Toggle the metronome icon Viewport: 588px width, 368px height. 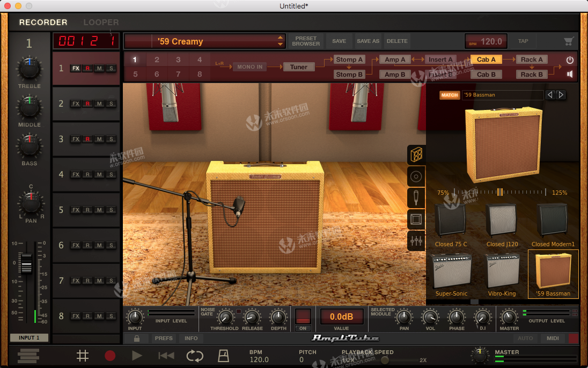pyautogui.click(x=224, y=356)
